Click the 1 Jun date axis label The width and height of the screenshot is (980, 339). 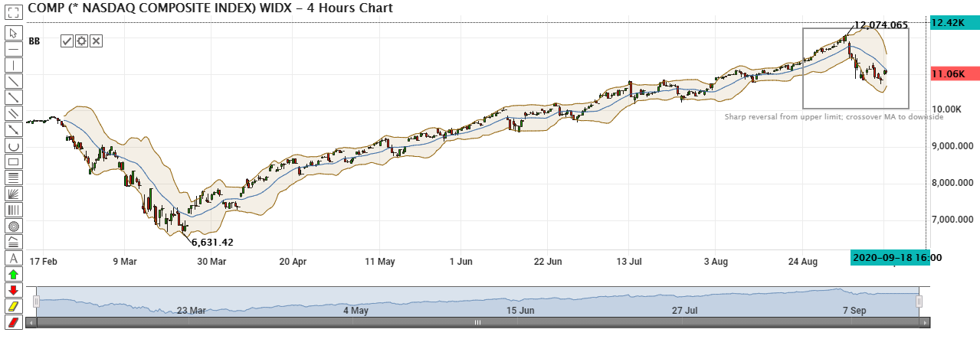(461, 262)
